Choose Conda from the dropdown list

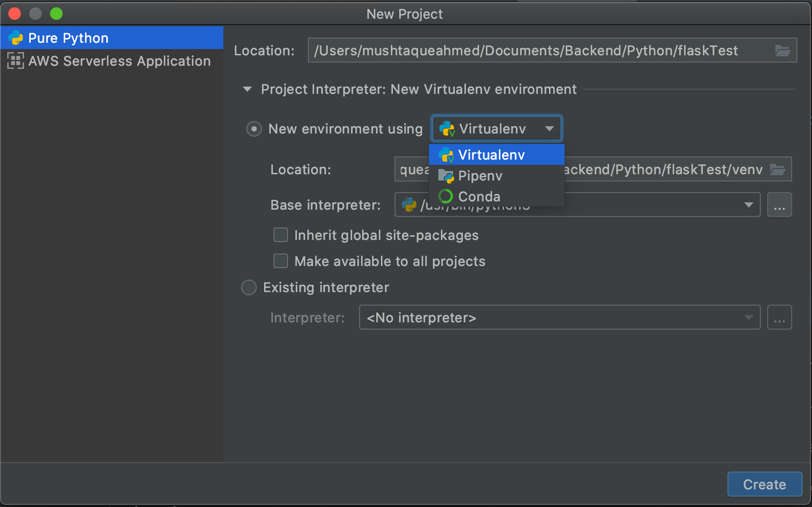click(496, 197)
